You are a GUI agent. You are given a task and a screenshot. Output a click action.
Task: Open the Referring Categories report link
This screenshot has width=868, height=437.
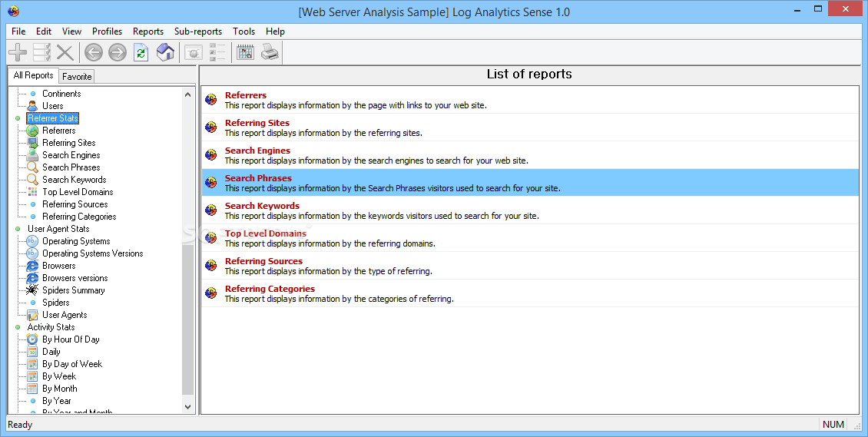coord(270,289)
